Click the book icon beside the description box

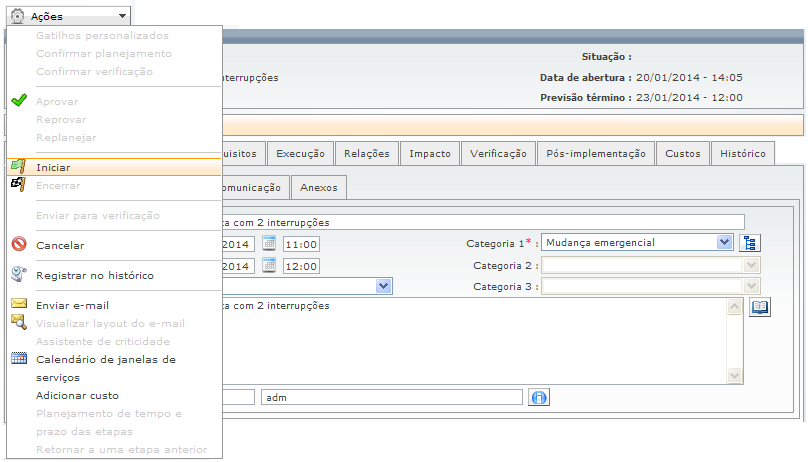[x=760, y=307]
